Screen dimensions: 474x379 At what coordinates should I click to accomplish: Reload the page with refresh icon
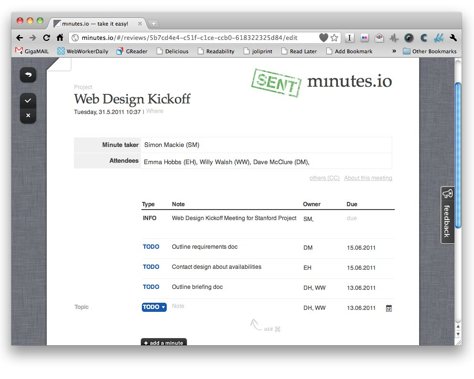[46, 38]
